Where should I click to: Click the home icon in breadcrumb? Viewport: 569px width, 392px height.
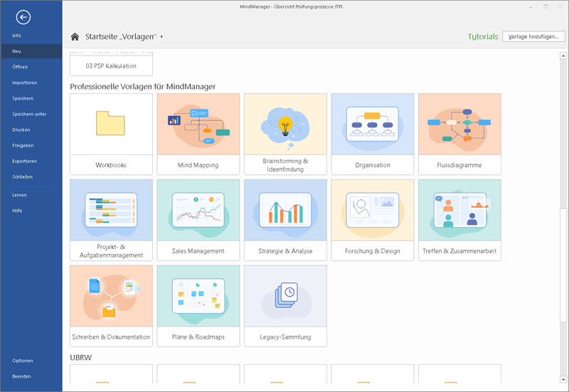point(75,36)
